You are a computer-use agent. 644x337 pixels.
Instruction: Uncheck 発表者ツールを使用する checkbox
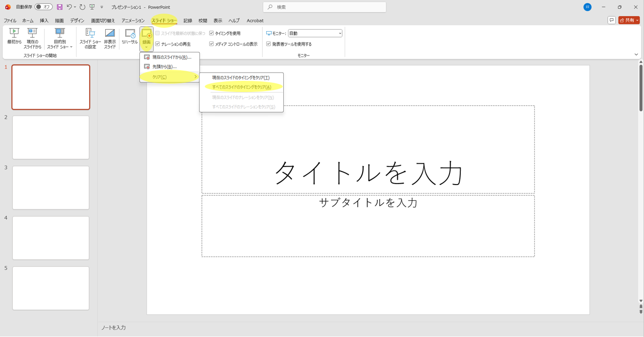tap(269, 44)
